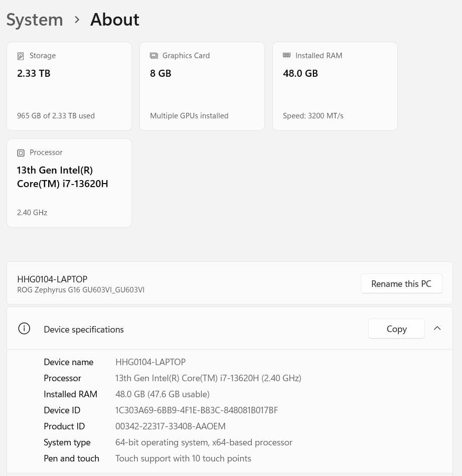Open the System settings breadcrumb
462x476 pixels.
(35, 19)
